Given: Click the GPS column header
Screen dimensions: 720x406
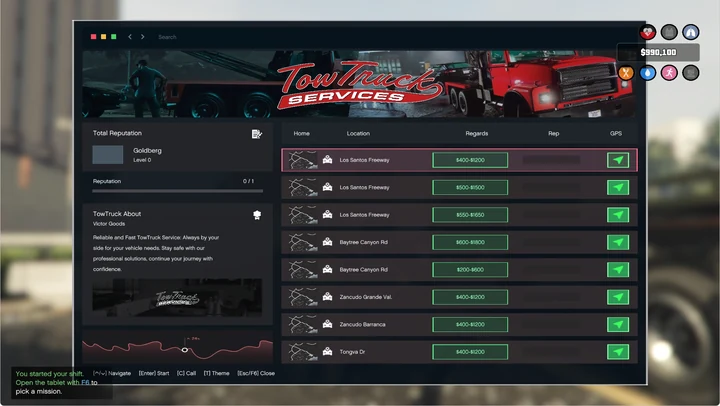Looking at the screenshot, I should (x=616, y=134).
